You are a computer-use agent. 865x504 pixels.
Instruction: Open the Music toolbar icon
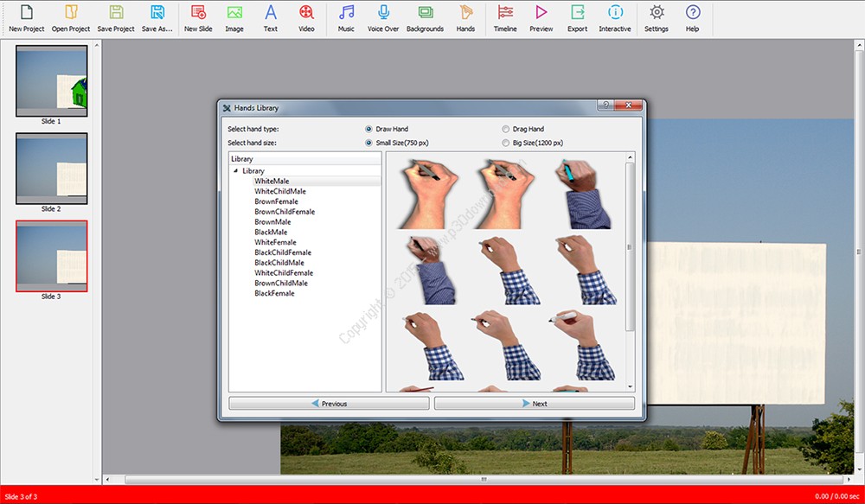tap(346, 13)
